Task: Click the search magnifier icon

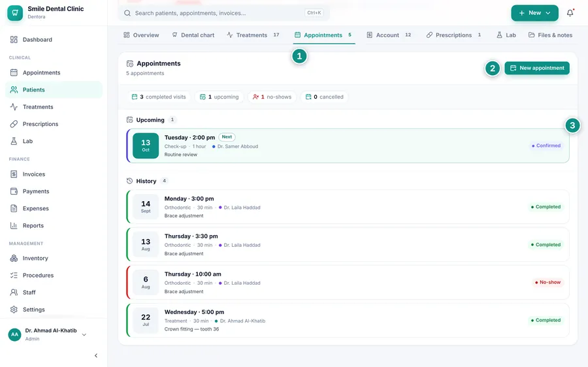Action: [127, 13]
